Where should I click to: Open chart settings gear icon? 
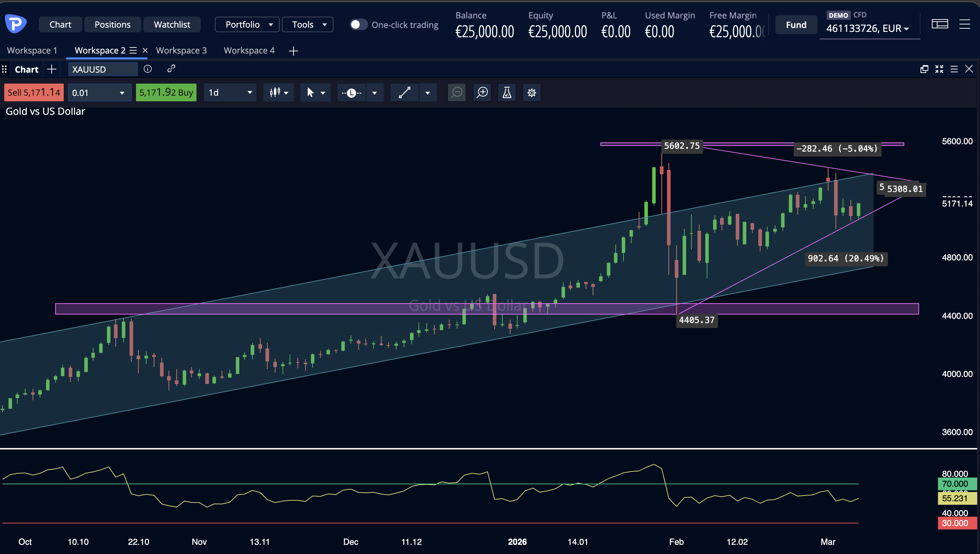531,92
